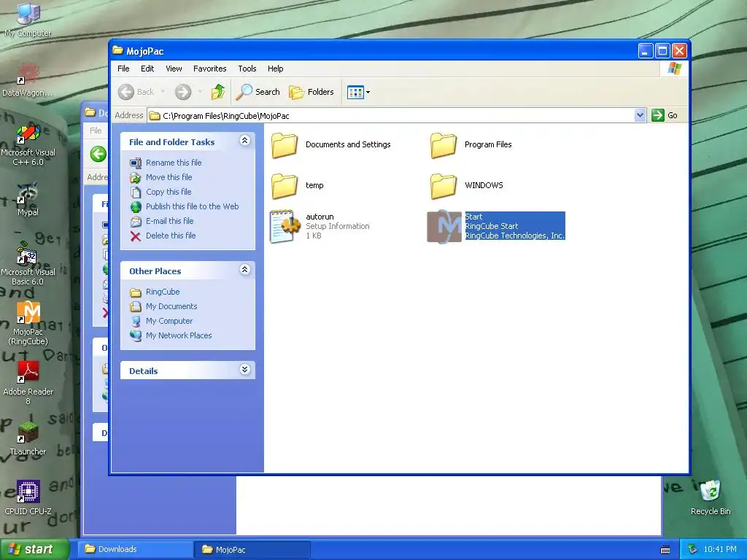The height and width of the screenshot is (560, 747).
Task: Select the TLauncher desktop icon
Action: (x=28, y=433)
